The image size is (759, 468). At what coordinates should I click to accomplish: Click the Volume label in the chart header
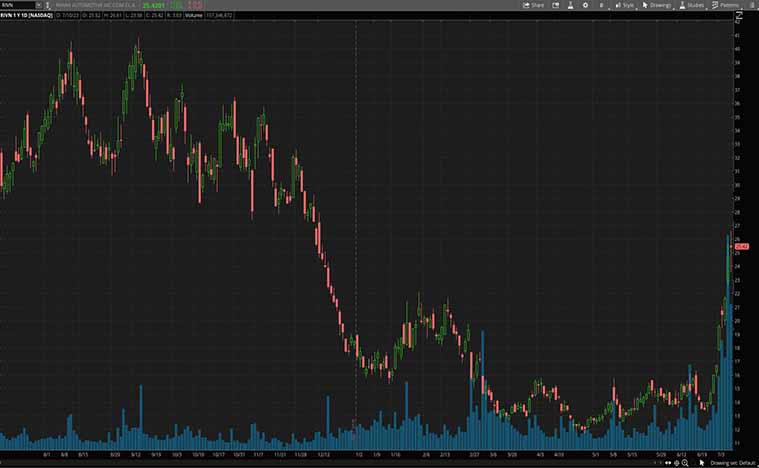tap(194, 15)
